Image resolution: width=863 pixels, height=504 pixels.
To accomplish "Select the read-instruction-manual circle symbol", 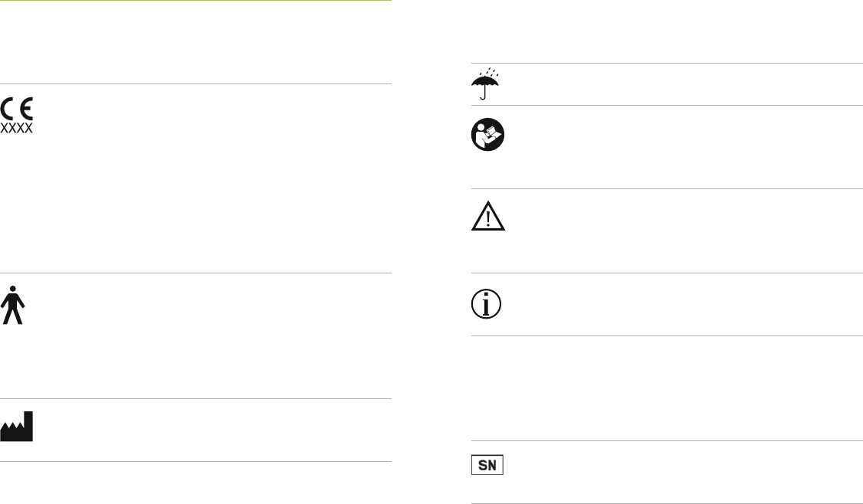I will pos(487,134).
